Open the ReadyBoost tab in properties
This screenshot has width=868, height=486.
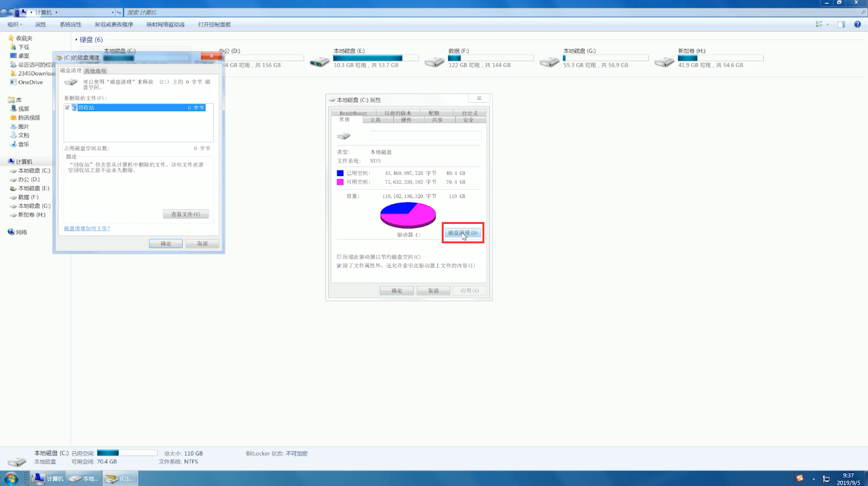353,113
